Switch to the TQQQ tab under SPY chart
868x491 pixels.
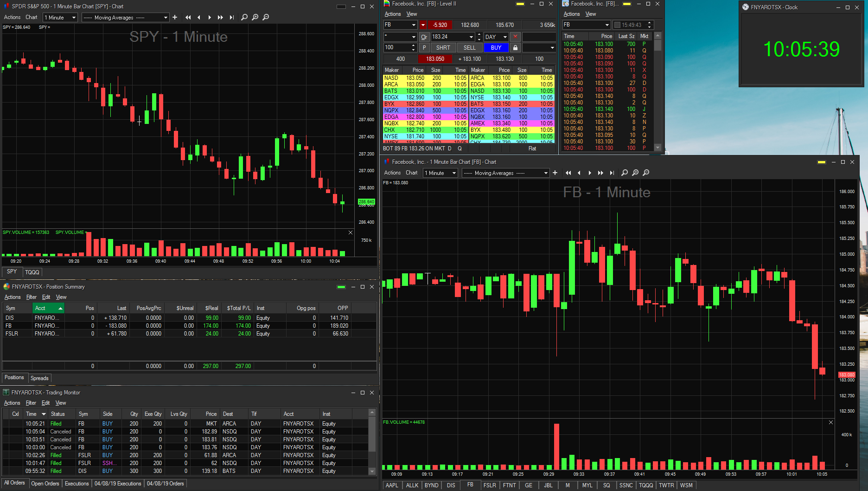(x=32, y=272)
